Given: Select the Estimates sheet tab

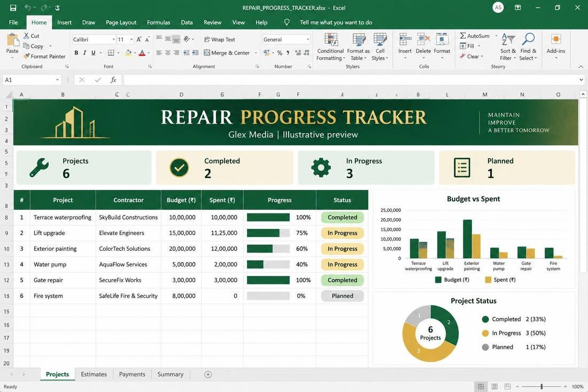Looking at the screenshot, I should 94,374.
